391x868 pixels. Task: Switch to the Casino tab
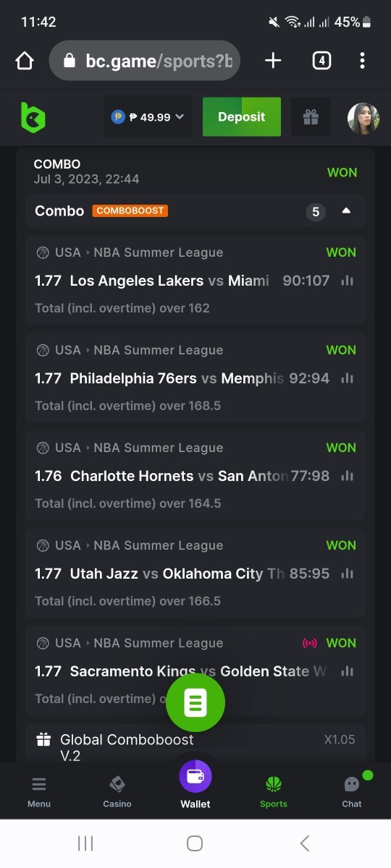[x=117, y=791]
